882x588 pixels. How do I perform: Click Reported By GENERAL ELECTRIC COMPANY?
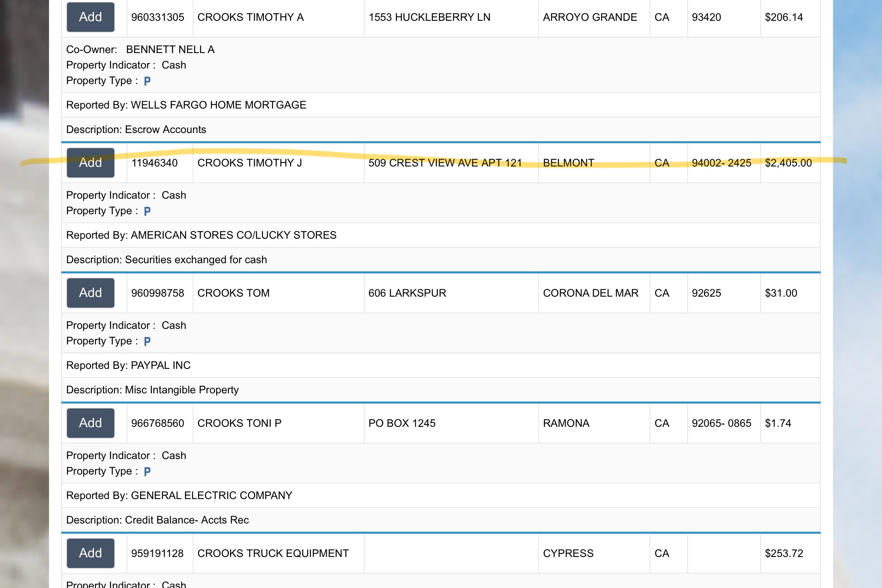[x=212, y=495]
